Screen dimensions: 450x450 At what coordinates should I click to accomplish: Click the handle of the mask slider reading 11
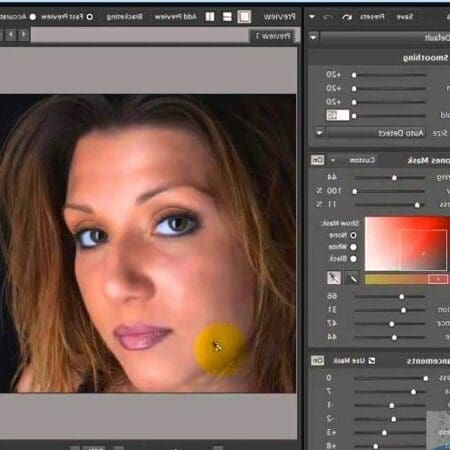tap(417, 205)
